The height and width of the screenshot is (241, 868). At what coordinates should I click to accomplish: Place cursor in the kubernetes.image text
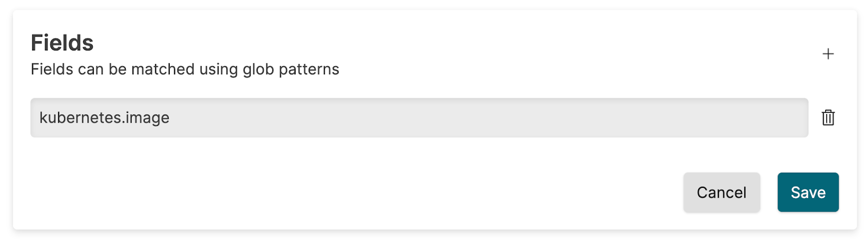click(105, 118)
